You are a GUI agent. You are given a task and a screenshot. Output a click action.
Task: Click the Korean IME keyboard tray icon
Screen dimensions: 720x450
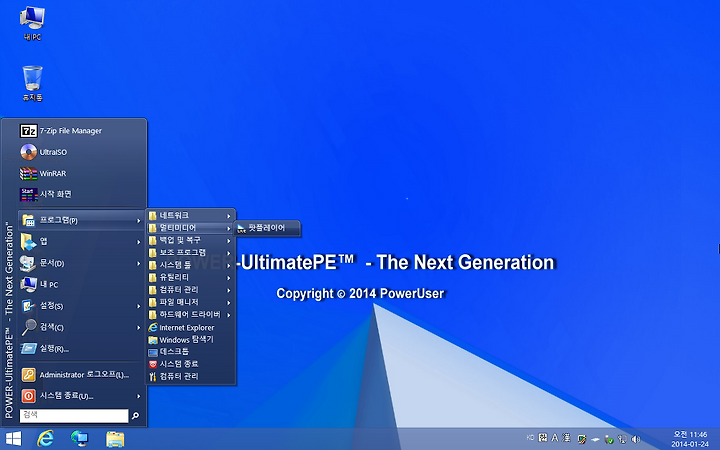543,438
